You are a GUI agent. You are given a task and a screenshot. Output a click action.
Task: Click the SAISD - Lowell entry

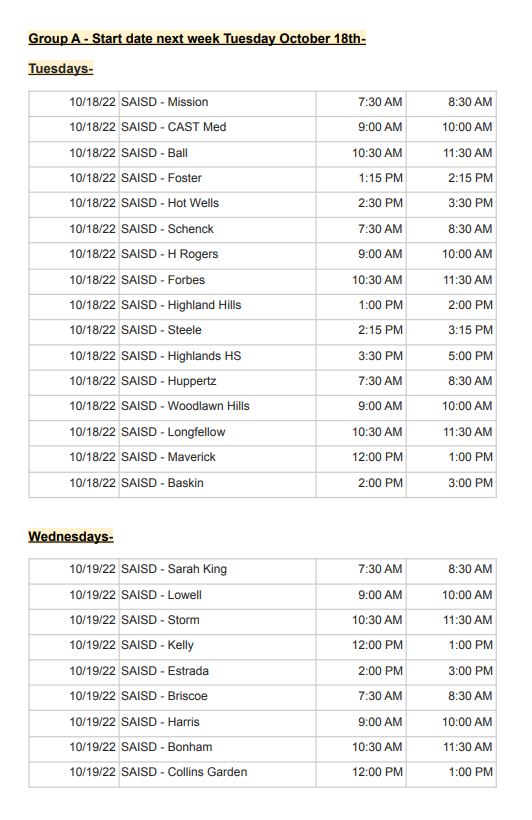pyautogui.click(x=217, y=596)
